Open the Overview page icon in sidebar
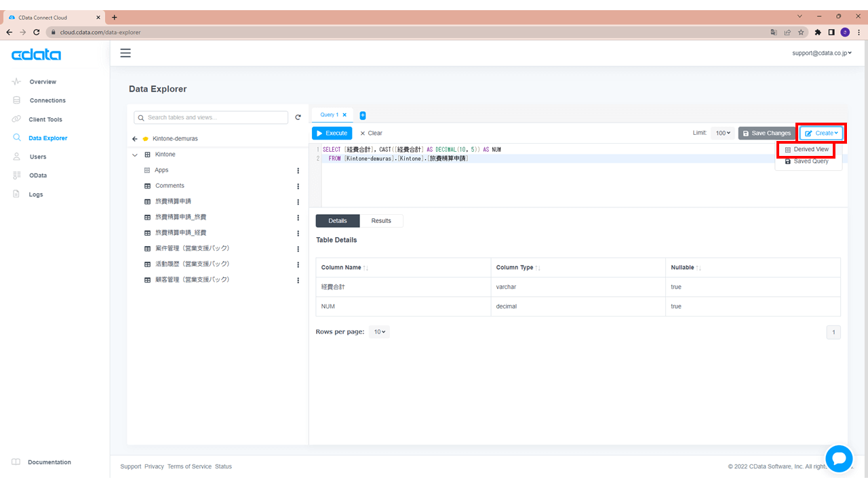Image resolution: width=868 pixels, height=488 pixels. coord(16,82)
